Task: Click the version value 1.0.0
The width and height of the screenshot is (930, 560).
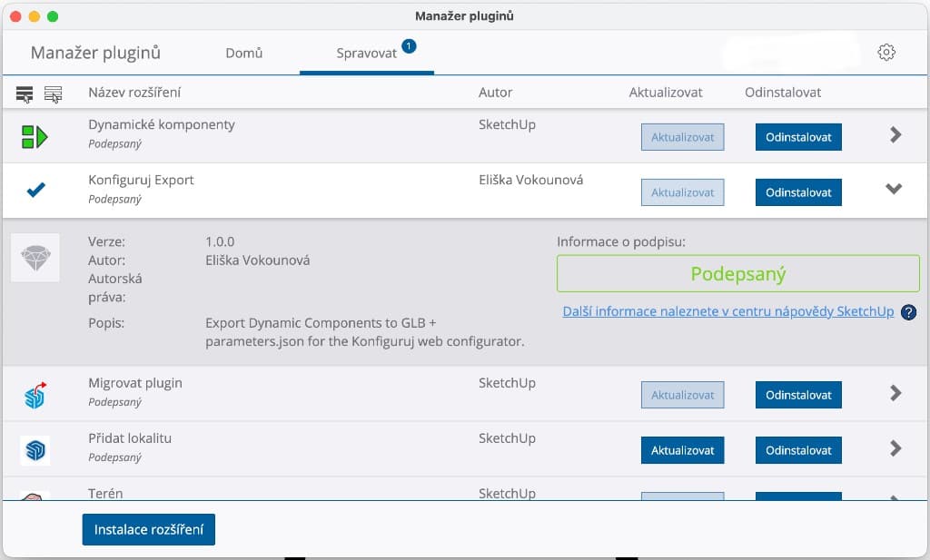Action: point(220,241)
